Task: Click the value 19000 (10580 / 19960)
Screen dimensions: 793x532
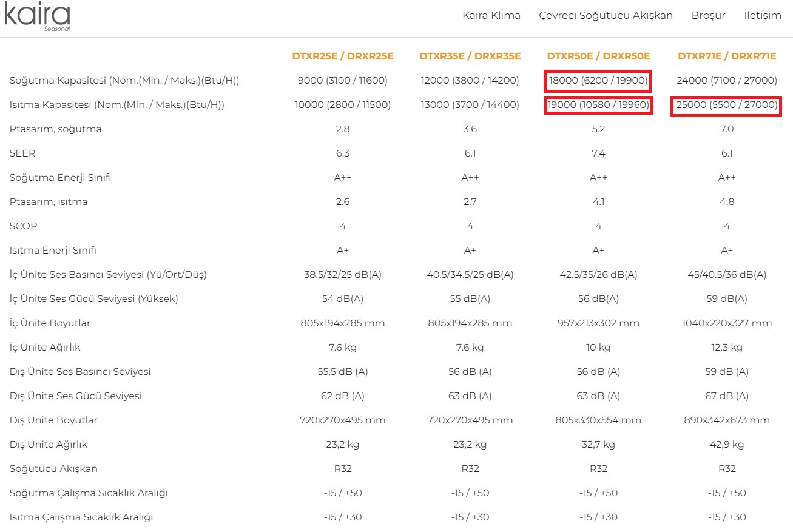Action: 598,105
